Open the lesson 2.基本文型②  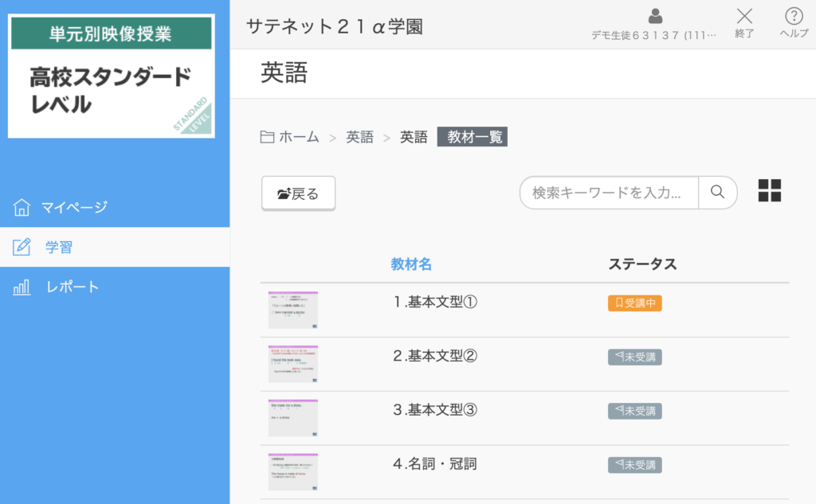pyautogui.click(x=434, y=356)
